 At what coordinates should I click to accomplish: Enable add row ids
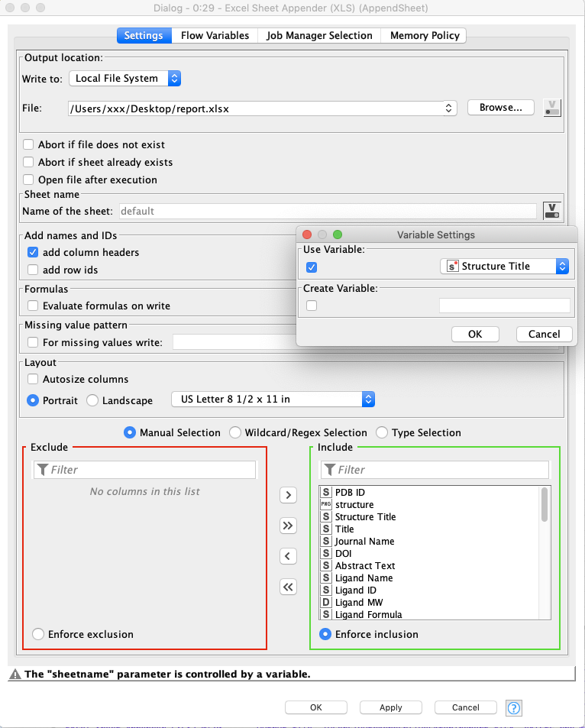pos(33,270)
